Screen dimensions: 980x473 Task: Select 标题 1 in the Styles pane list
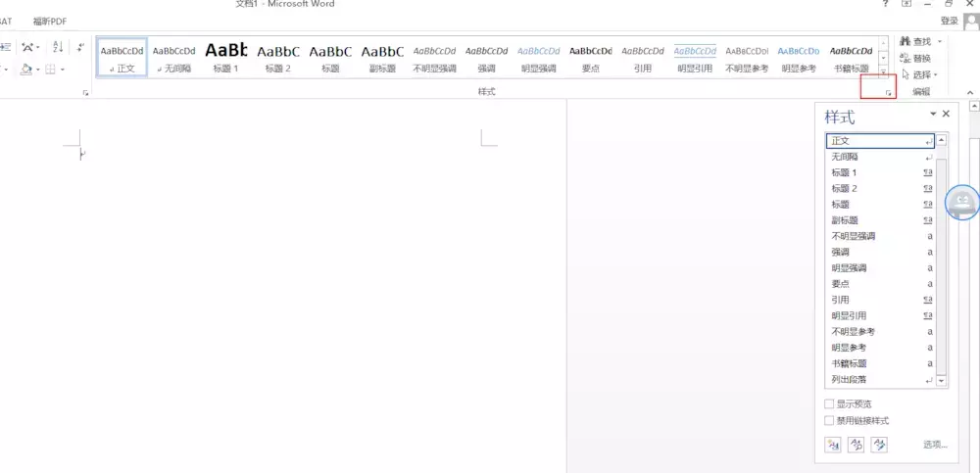click(881, 172)
